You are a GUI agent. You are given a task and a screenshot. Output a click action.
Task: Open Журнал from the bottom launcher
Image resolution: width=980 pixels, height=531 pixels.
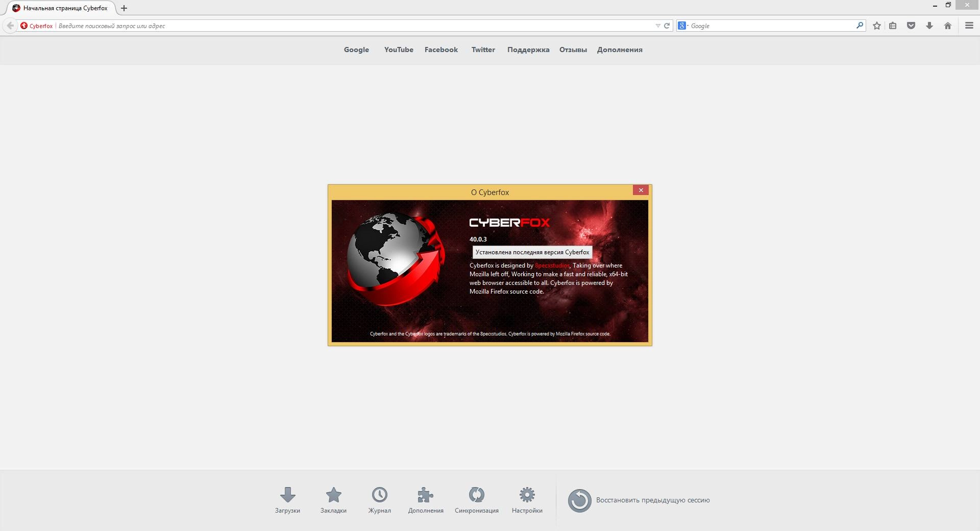tap(379, 500)
